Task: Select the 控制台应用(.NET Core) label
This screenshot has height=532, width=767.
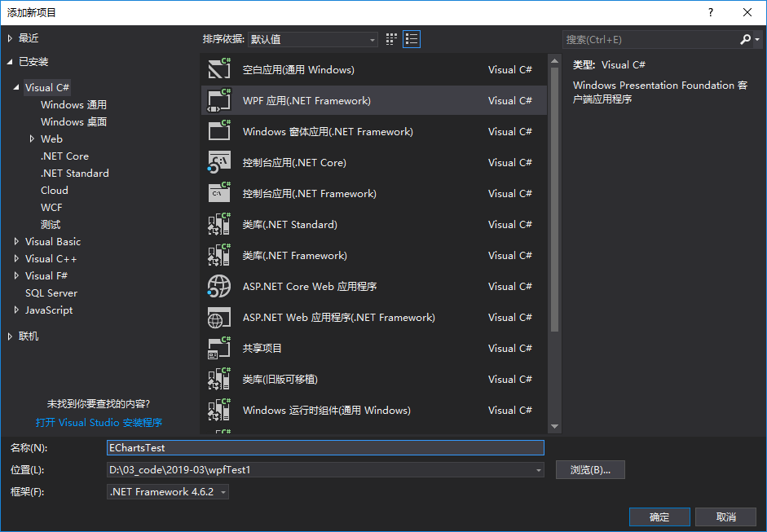Action: 294,162
